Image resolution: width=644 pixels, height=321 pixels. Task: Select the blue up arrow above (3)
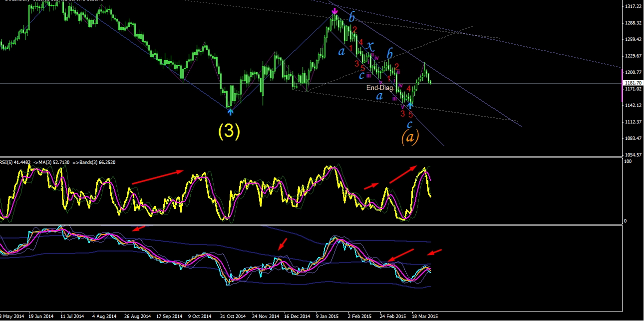pyautogui.click(x=230, y=112)
